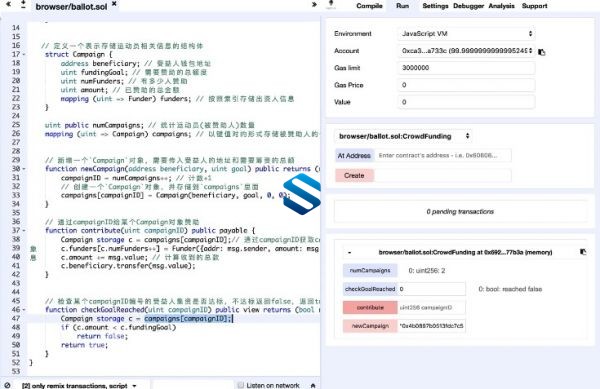Switch to the Compile tab

(369, 6)
